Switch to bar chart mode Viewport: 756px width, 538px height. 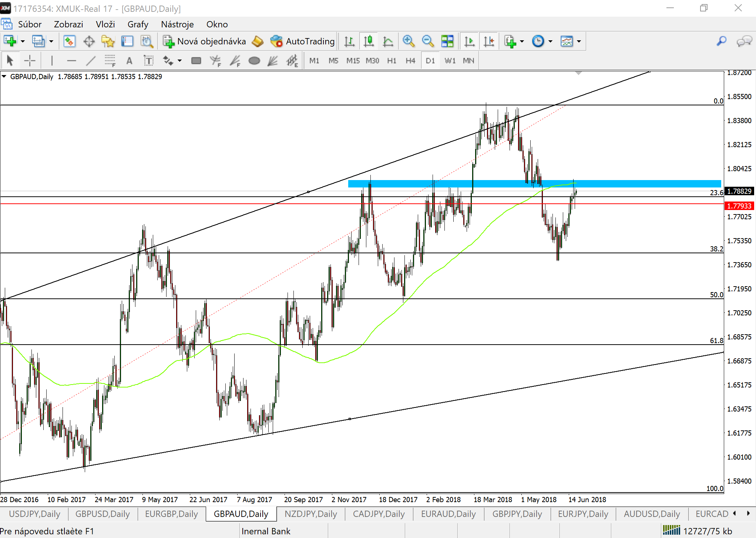click(x=349, y=41)
